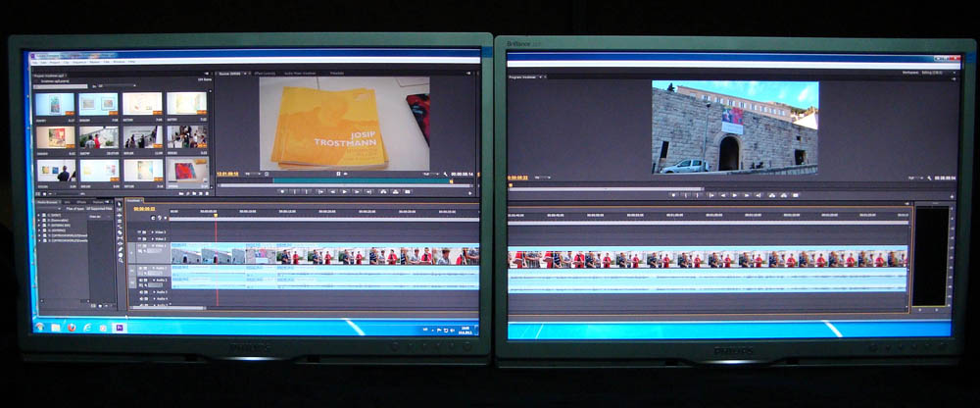Viewport: 980px width, 408px height.
Task: Export a frame from the Source monitor
Action: point(408,192)
